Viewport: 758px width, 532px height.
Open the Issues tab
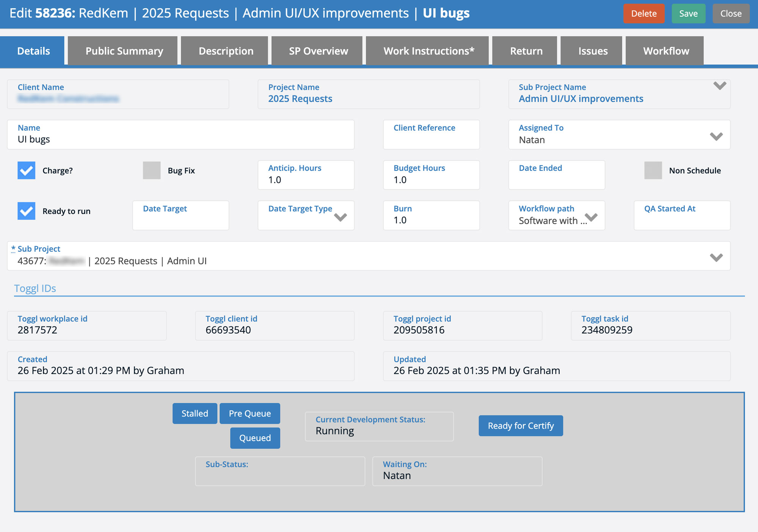pyautogui.click(x=592, y=51)
